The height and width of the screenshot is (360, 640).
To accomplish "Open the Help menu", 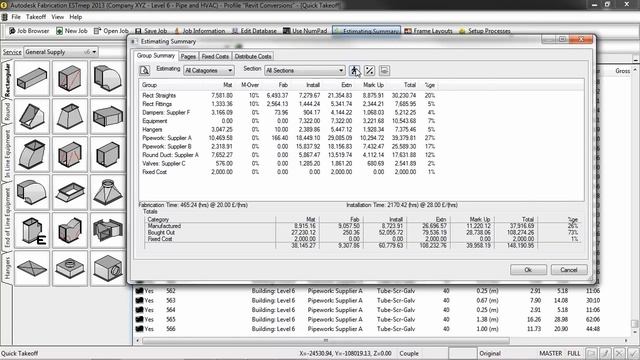I will pos(76,17).
